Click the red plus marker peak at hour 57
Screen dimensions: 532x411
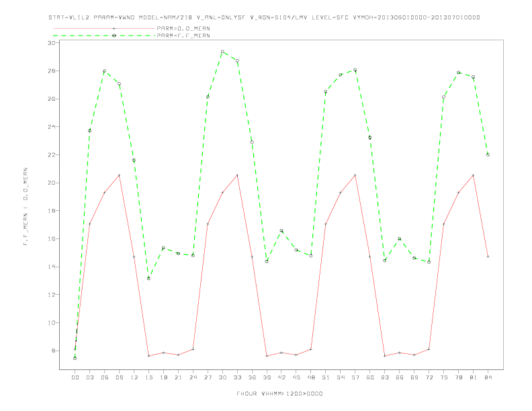(355, 175)
